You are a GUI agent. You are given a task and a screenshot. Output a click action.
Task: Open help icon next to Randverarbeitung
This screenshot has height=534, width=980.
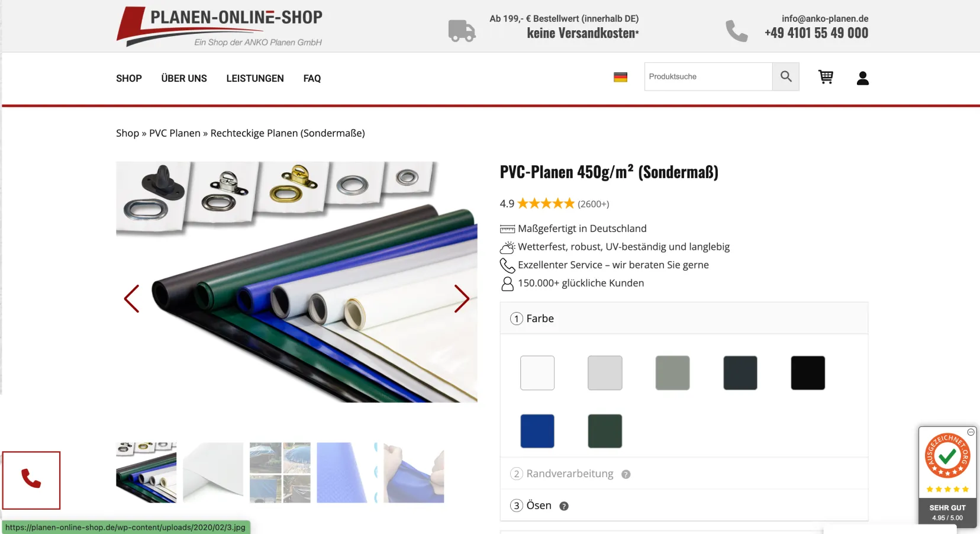coord(626,474)
